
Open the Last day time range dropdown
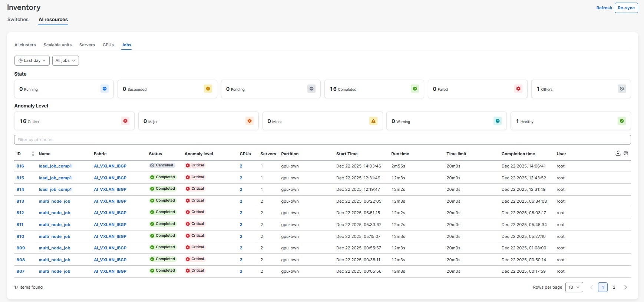(32, 60)
